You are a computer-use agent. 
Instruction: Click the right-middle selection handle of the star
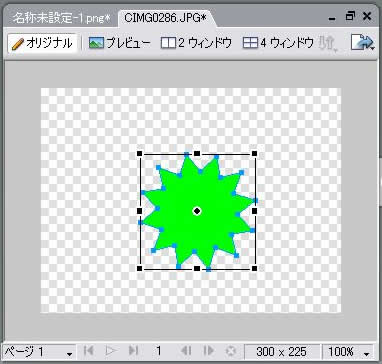pos(254,211)
